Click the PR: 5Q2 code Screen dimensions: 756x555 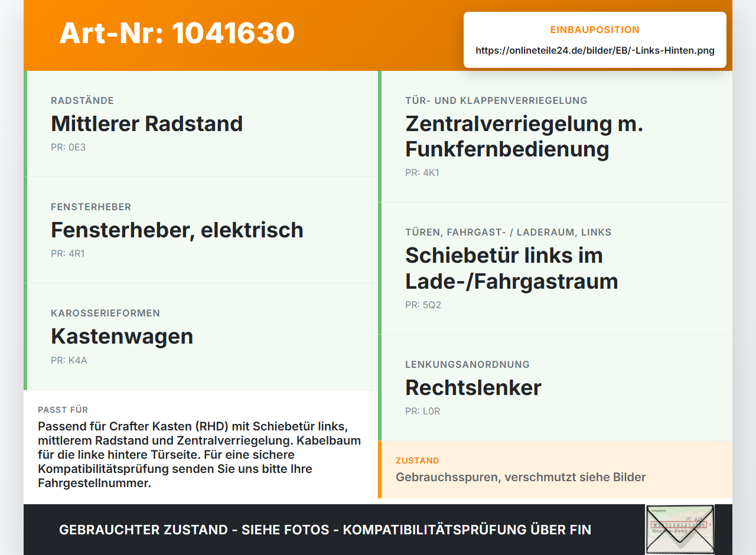(x=423, y=305)
